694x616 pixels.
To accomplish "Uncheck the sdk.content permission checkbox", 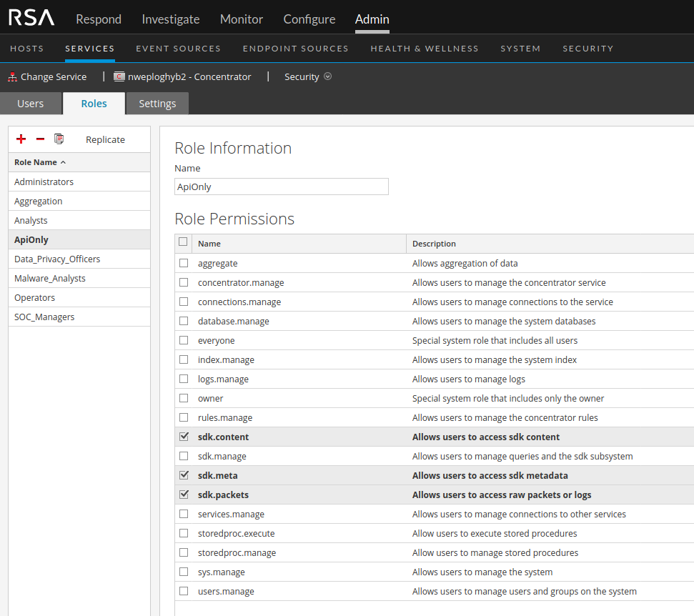I will [184, 437].
